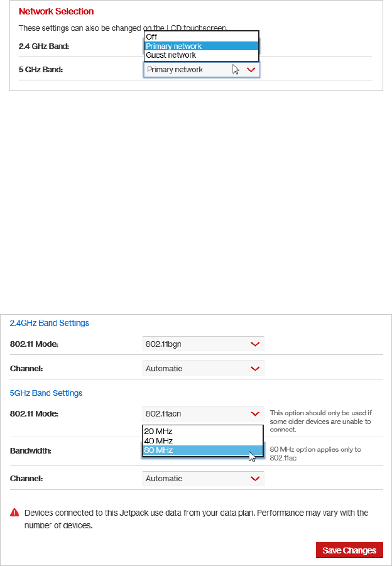Click chevron of the 2.4GHz Channel Automatic field

255,369
